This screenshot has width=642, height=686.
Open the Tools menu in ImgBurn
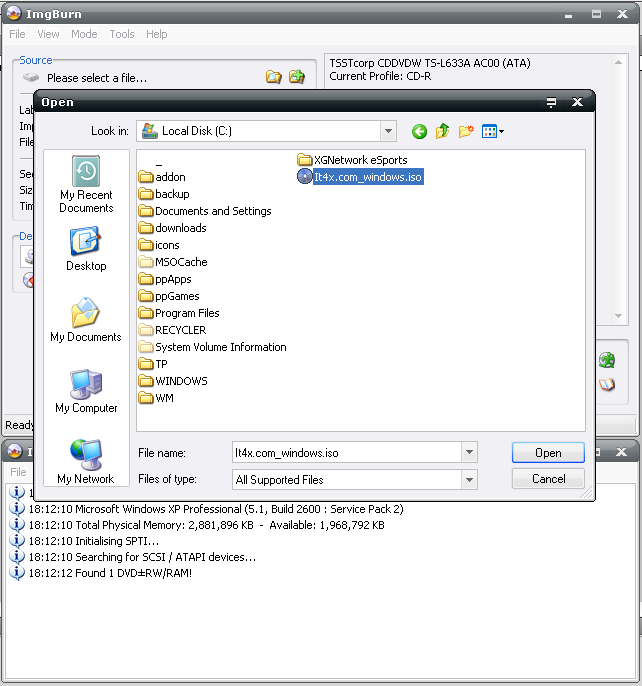click(122, 34)
